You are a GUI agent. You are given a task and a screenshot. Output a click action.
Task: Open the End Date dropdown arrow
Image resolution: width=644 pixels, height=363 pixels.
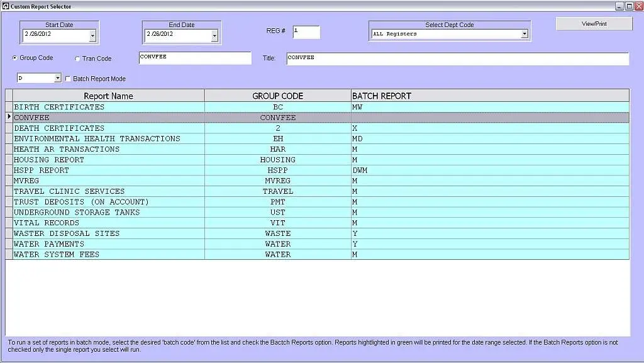pos(214,36)
